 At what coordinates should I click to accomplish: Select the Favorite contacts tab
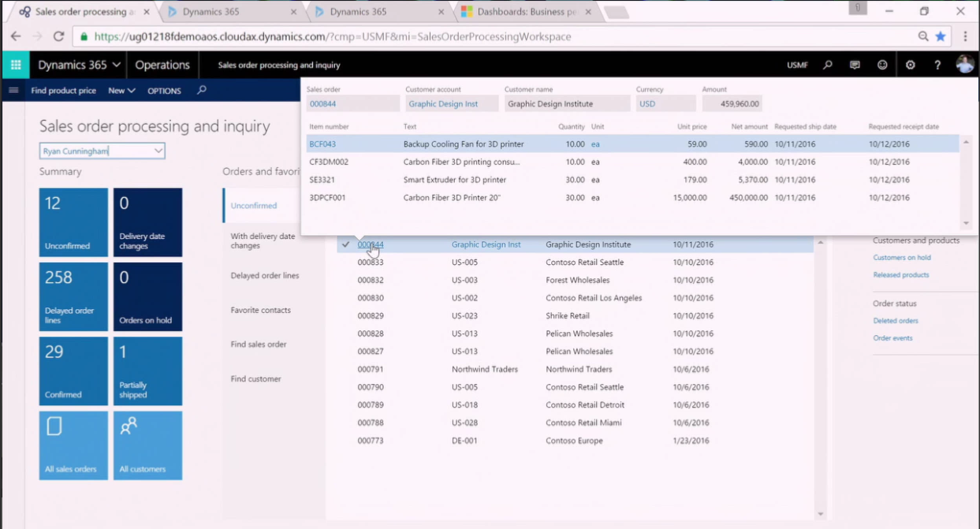[x=261, y=310]
